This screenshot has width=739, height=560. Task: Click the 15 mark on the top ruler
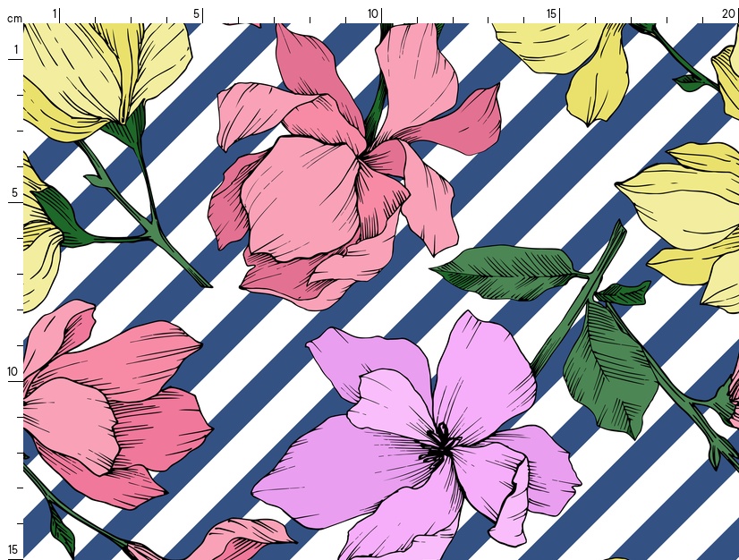(x=552, y=13)
